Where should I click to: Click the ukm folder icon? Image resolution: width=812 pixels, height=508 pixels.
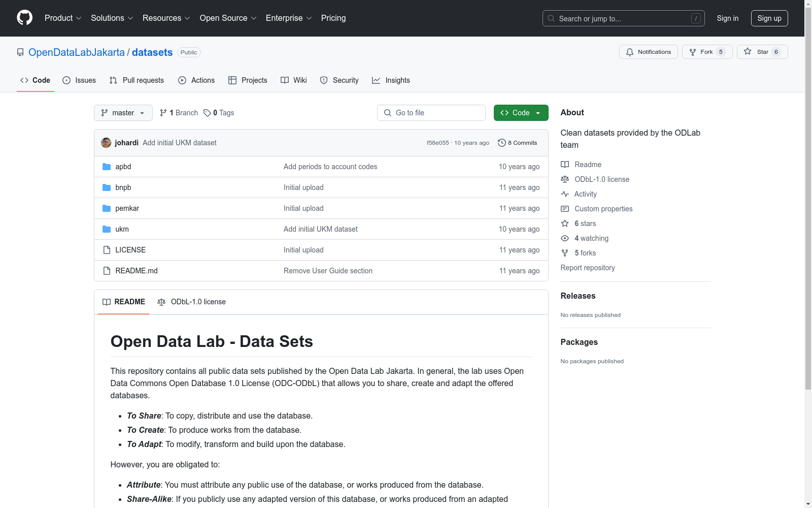click(x=107, y=229)
